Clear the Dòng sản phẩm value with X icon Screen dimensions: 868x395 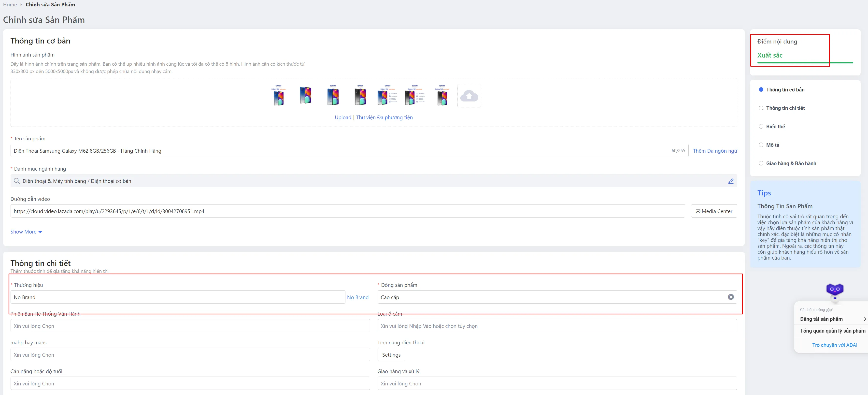(730, 297)
